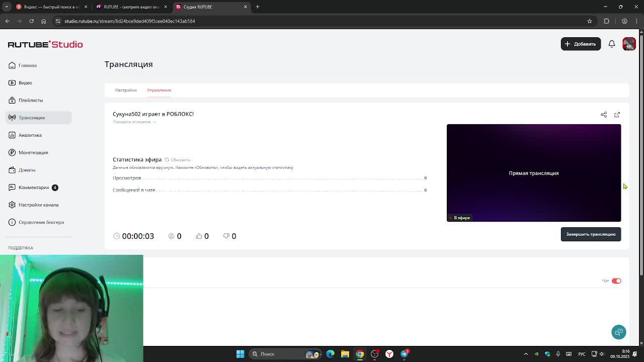
Task: Click the refresh statistics icon
Action: click(167, 160)
